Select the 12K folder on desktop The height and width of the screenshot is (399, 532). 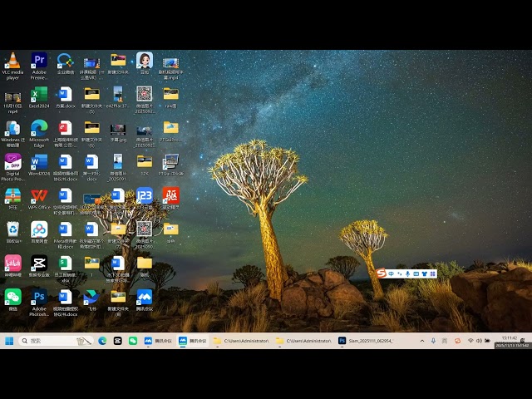[145, 165]
